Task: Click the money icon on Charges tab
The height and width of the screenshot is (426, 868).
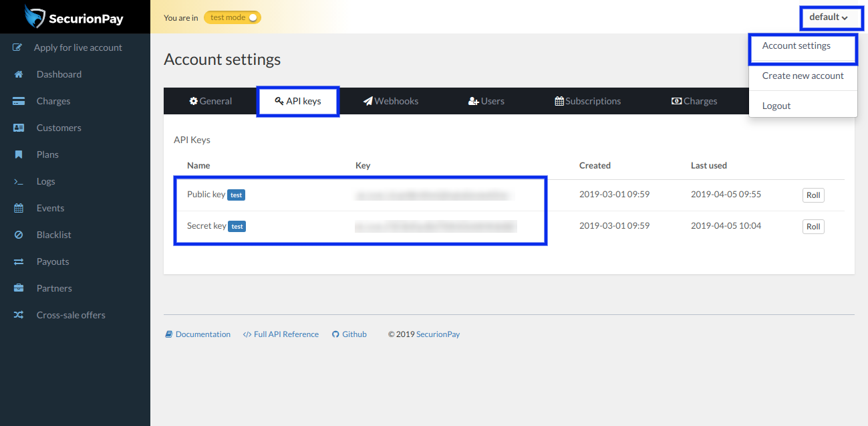Action: 676,101
